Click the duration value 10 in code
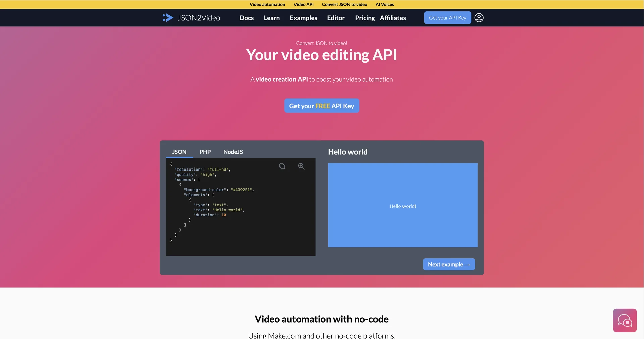Viewport: 644px width, 339px height. click(x=224, y=215)
